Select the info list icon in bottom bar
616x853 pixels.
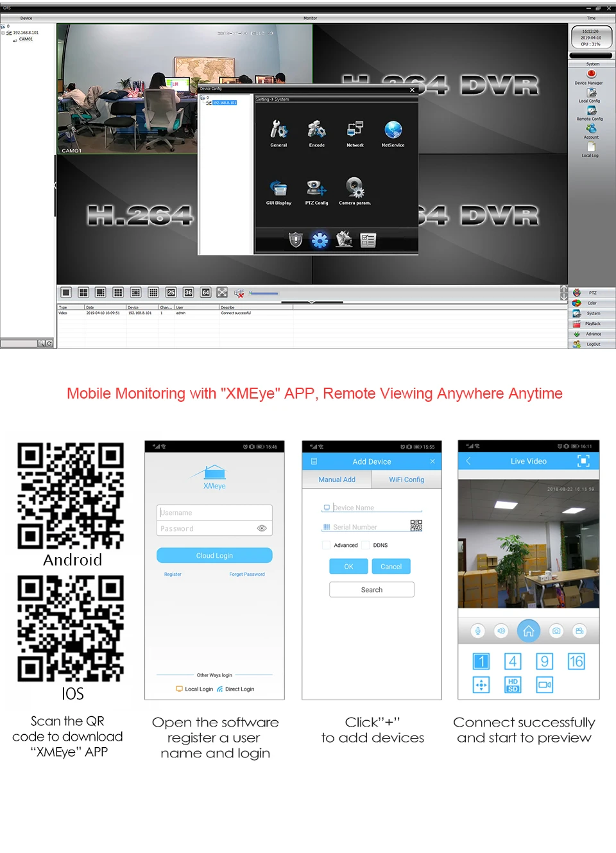tap(368, 240)
